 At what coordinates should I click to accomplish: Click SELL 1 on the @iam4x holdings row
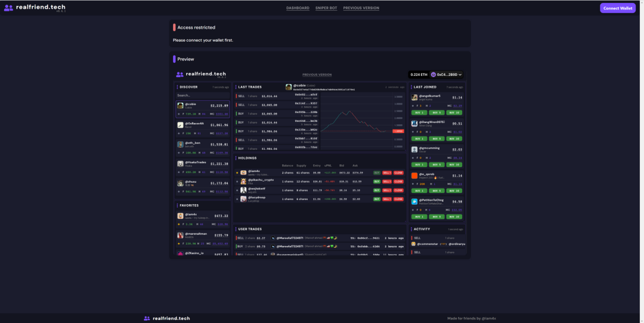(x=387, y=173)
